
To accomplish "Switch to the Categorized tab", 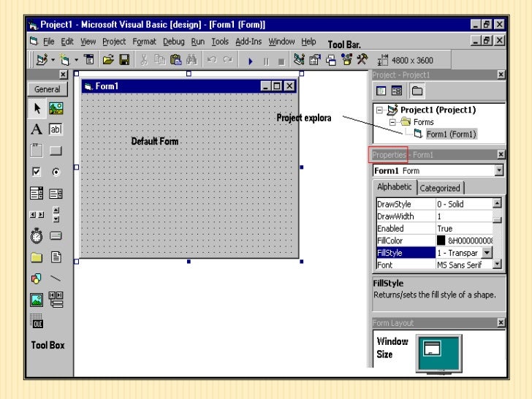I will (440, 188).
